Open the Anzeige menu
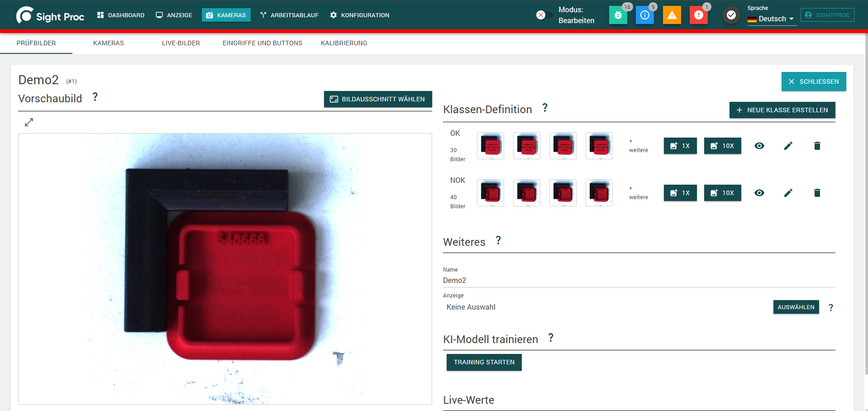This screenshot has width=868, height=411. click(174, 15)
